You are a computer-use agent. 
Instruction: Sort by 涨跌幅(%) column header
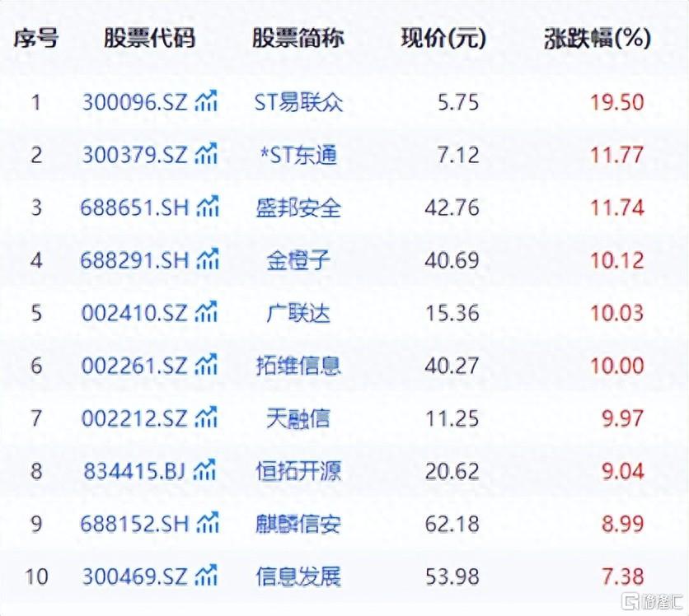tap(598, 38)
